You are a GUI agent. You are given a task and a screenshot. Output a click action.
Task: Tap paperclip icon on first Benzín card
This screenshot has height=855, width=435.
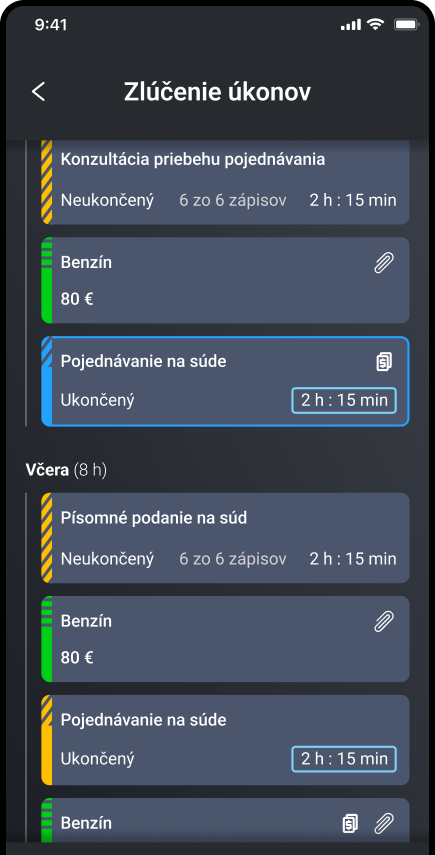pyautogui.click(x=384, y=263)
